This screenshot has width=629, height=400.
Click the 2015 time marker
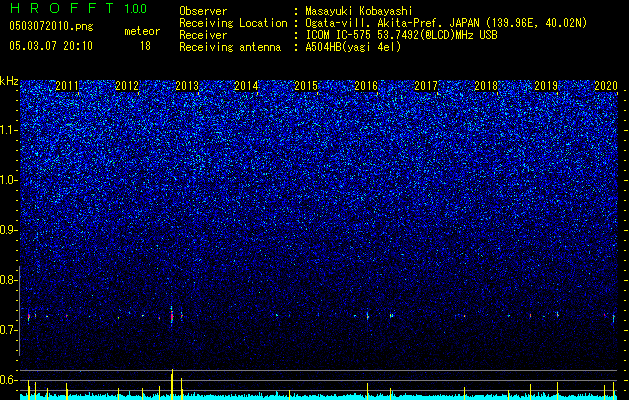pyautogui.click(x=306, y=86)
